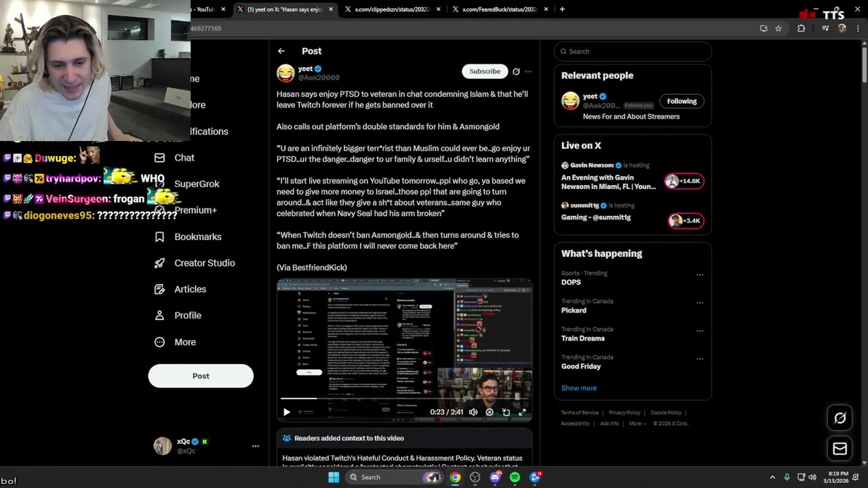Image resolution: width=868 pixels, height=488 pixels.
Task: Expand video to fullscreen
Action: [522, 412]
